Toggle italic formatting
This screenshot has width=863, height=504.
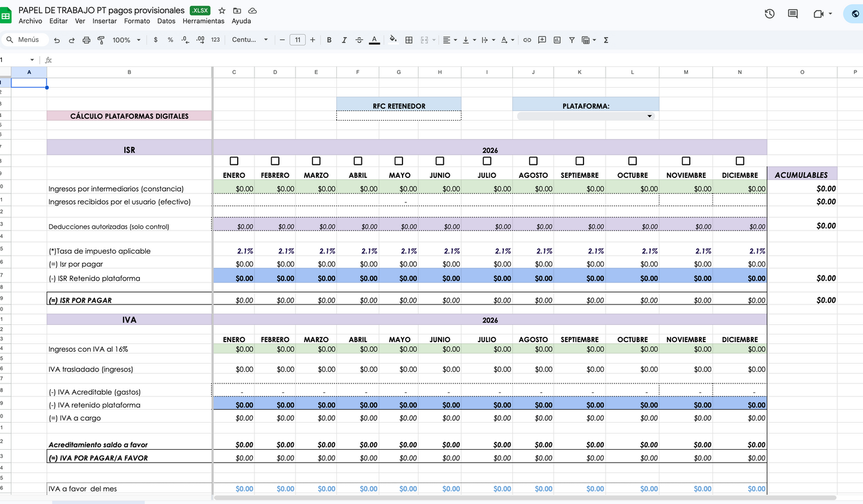coord(344,40)
